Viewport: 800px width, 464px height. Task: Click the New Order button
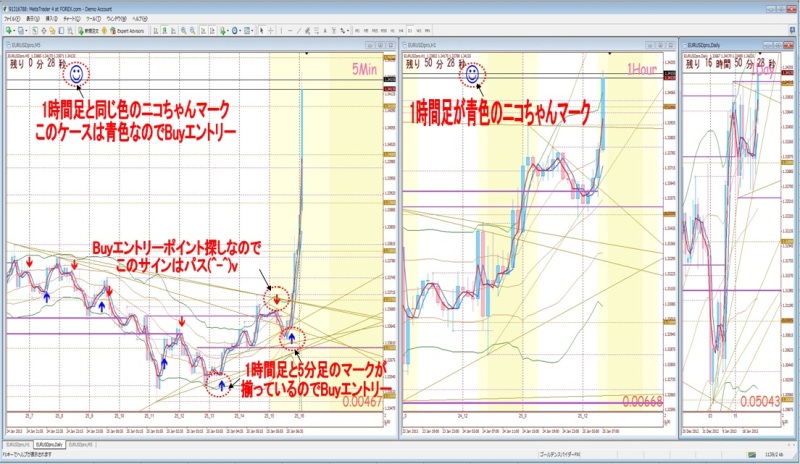click(x=89, y=31)
